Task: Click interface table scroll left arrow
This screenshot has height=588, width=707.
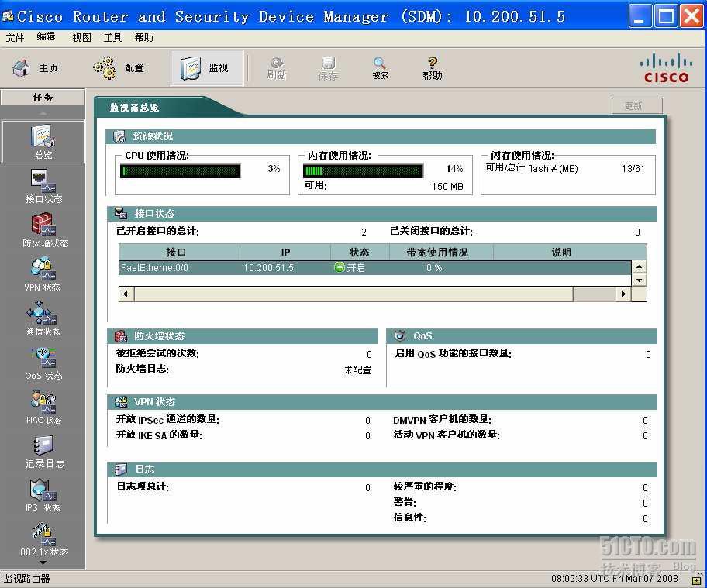Action: click(126, 294)
